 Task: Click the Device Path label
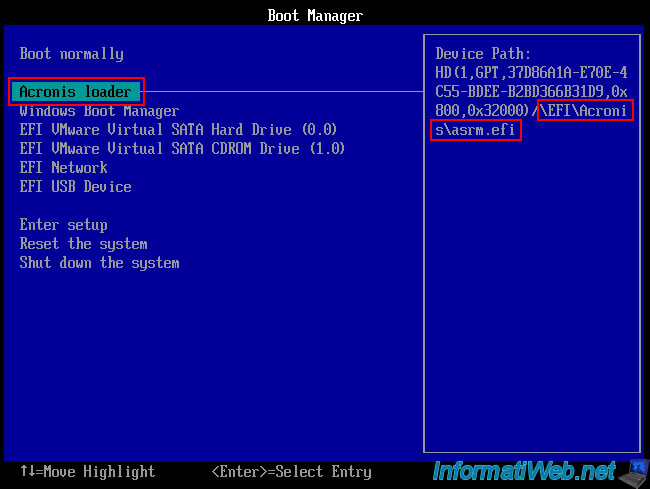(484, 54)
